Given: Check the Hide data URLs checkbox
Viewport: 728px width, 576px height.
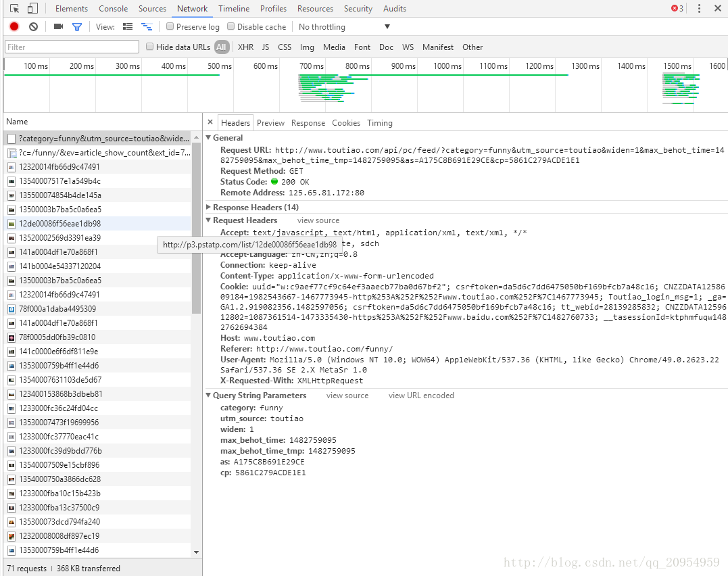Looking at the screenshot, I should tap(149, 47).
